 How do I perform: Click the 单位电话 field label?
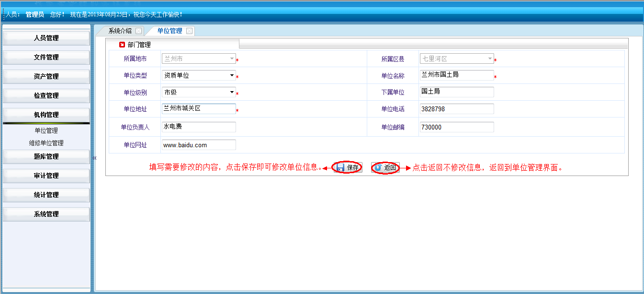point(393,109)
